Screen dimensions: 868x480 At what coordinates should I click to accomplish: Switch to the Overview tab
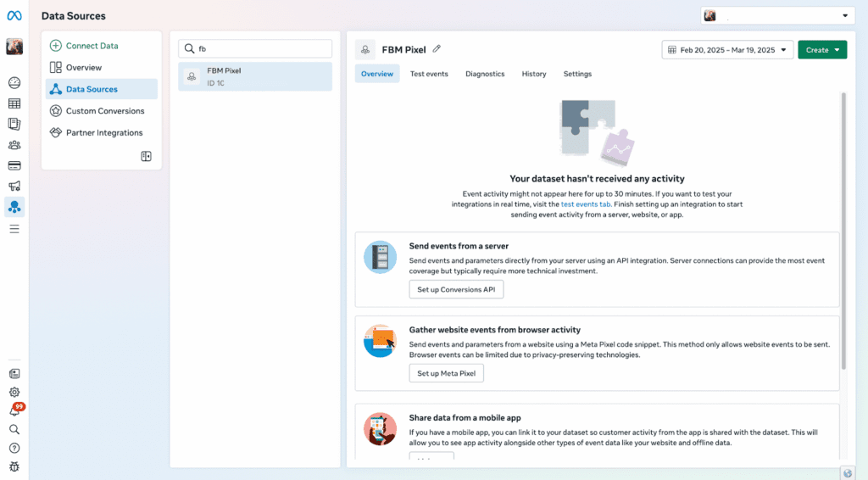[377, 74]
